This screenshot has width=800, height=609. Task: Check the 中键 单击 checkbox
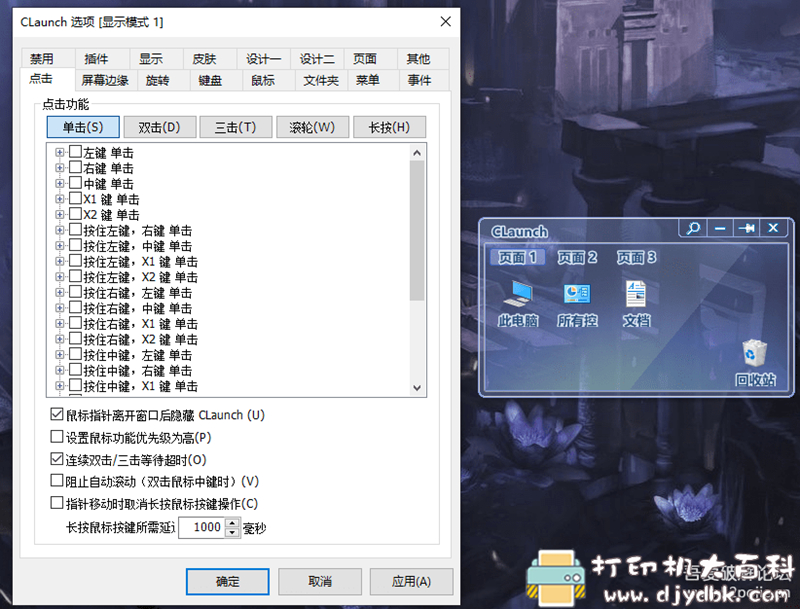coord(76,183)
